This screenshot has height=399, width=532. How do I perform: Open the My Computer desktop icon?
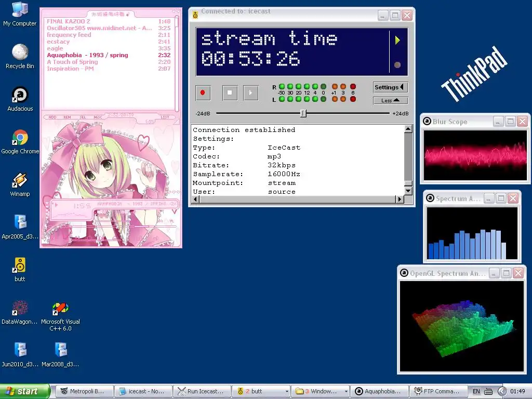pyautogui.click(x=20, y=14)
